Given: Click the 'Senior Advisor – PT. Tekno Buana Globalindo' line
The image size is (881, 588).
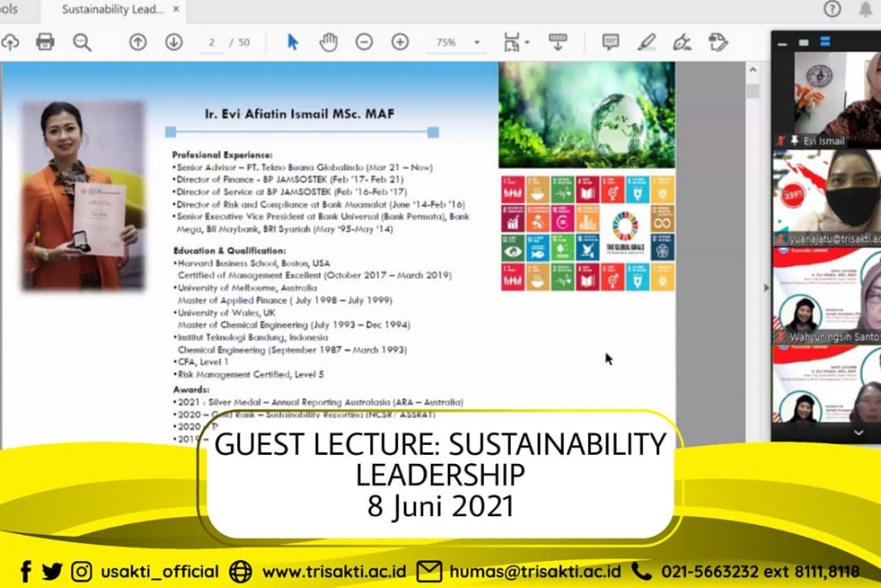Looking at the screenshot, I should click(302, 167).
